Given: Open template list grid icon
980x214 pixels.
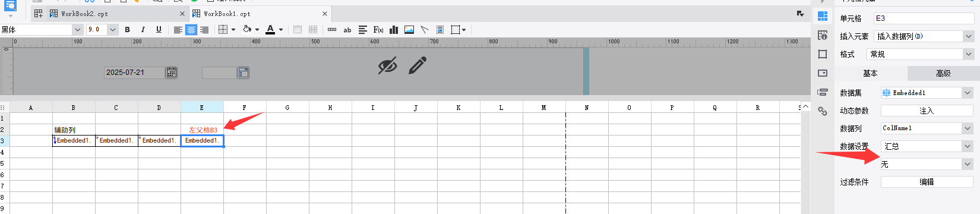Looking at the screenshot, I should pyautogui.click(x=39, y=14).
